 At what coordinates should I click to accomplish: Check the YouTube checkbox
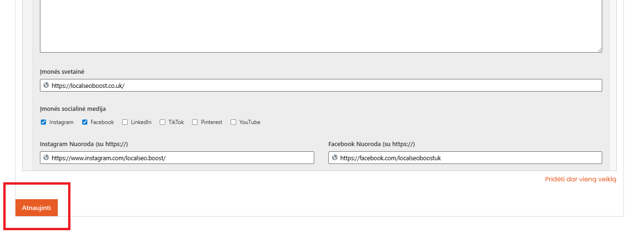pyautogui.click(x=233, y=122)
